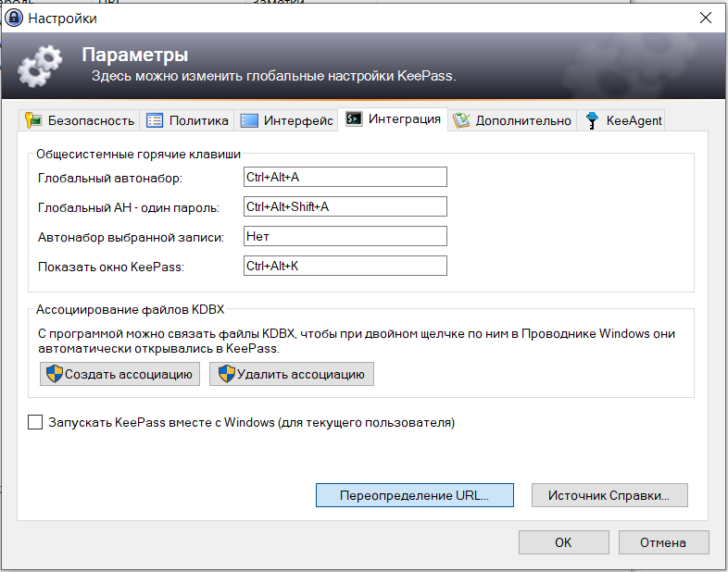The image size is (728, 572).
Task: Click the Общесистемные горячие клавиши group title
Action: point(138,154)
